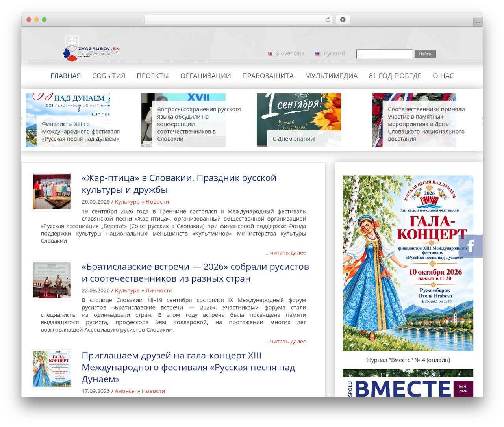Focus the site search field
This screenshot has height=427, width=504.
[x=384, y=54]
